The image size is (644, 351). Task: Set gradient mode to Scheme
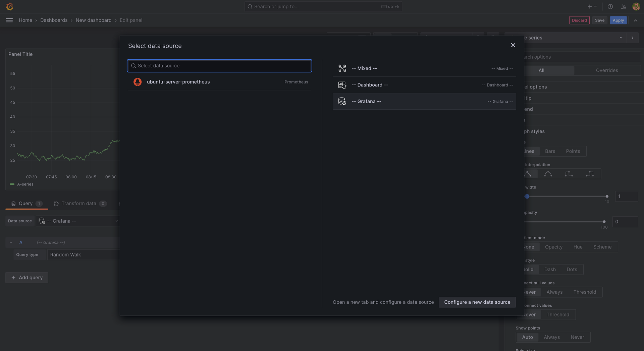602,247
